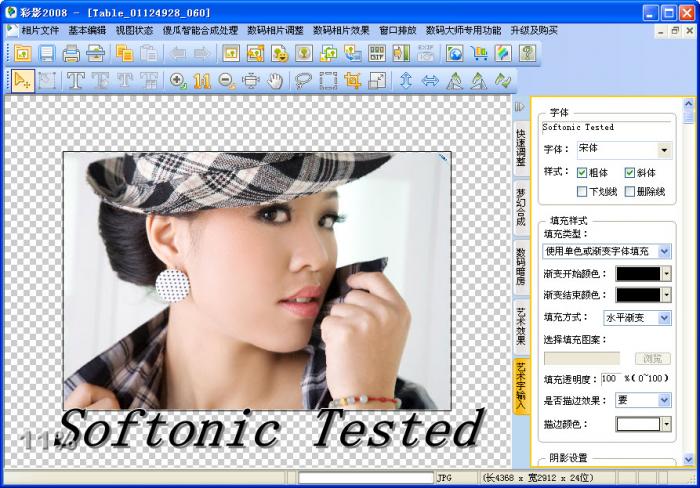Open the 数码大师专用功能 menu

click(463, 30)
